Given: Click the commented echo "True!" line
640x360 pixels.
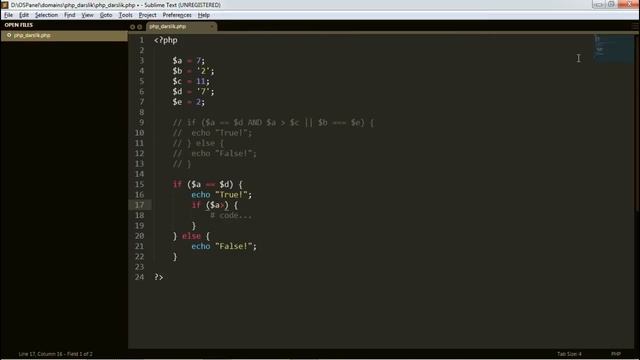Looking at the screenshot, I should pos(212,133).
